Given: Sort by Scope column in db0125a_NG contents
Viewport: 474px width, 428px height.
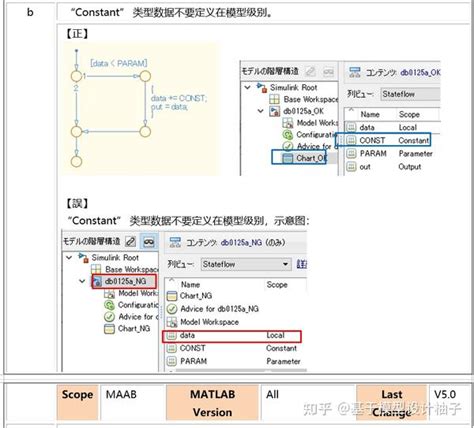Looking at the screenshot, I should (277, 285).
